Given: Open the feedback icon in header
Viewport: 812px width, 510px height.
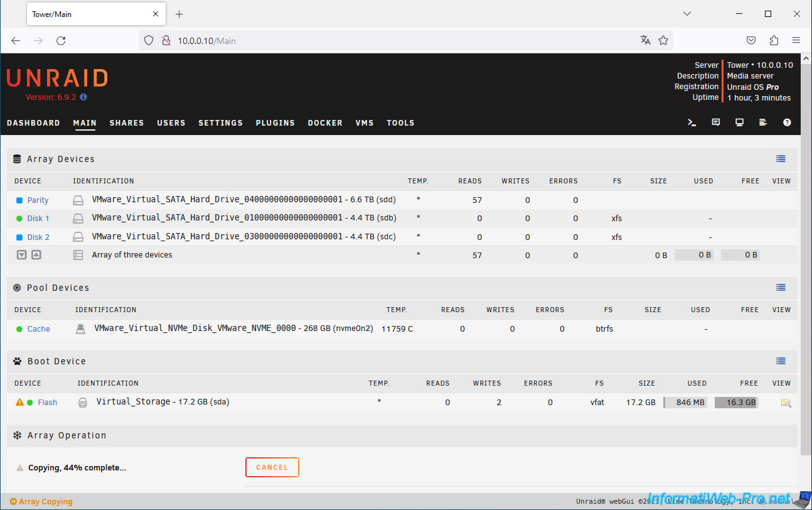Looking at the screenshot, I should pyautogui.click(x=715, y=122).
